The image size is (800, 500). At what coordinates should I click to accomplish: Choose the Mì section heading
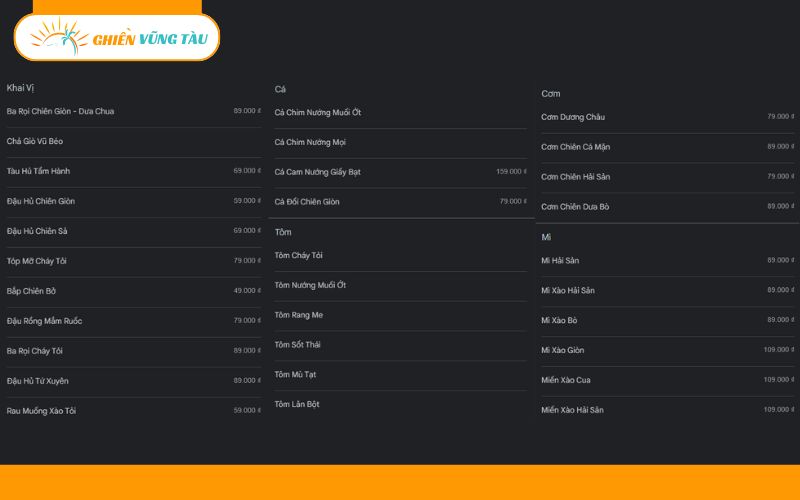(x=546, y=237)
